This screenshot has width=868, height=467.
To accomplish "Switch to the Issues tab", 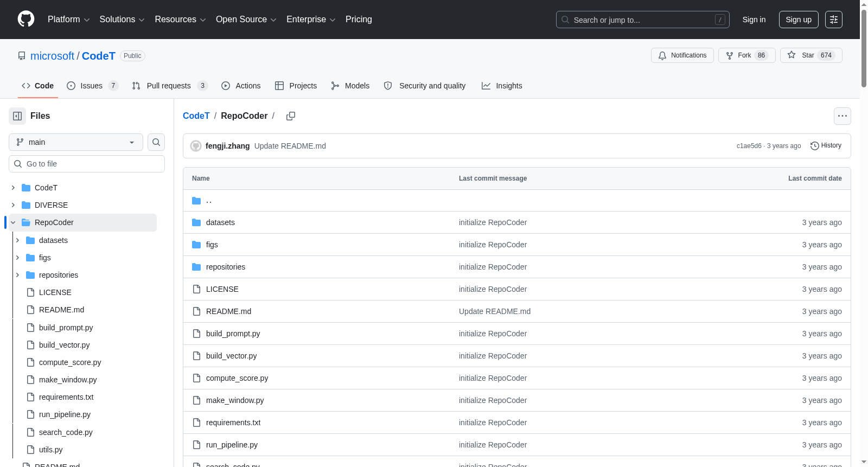I will point(92,86).
